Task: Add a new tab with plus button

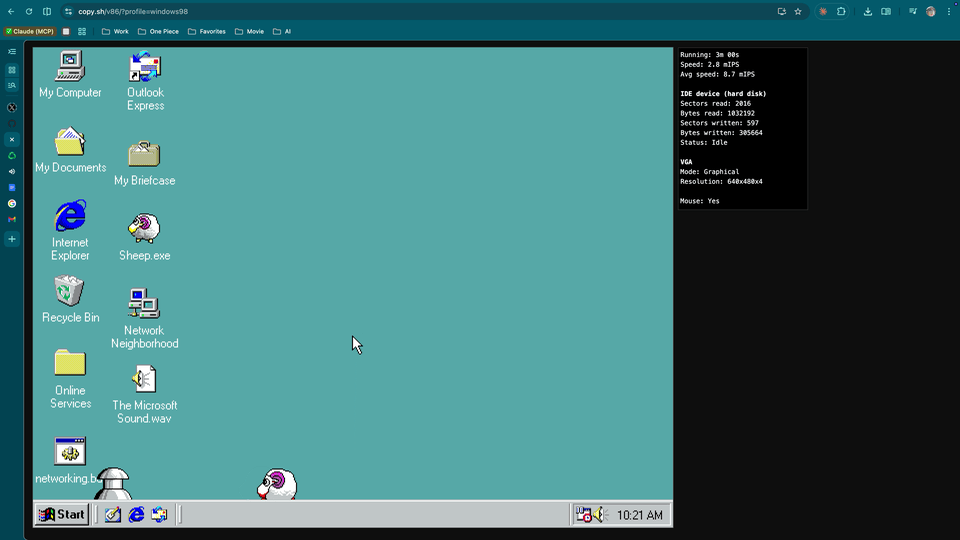Action: pos(12,239)
